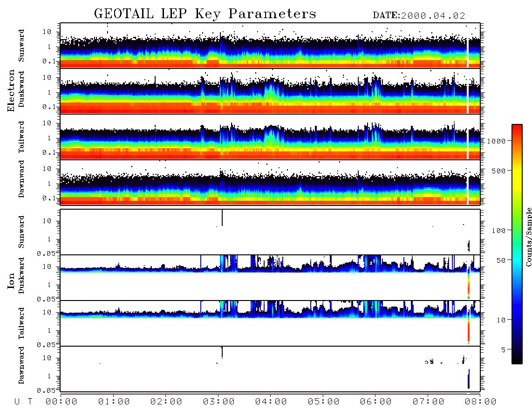
Task: Click the Electron group axis label
Action: [11, 91]
